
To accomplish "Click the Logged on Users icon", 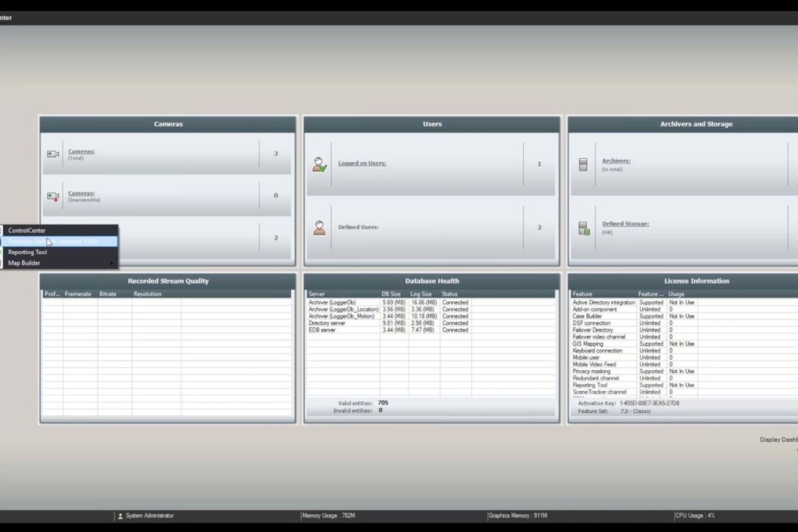I will coord(319,164).
